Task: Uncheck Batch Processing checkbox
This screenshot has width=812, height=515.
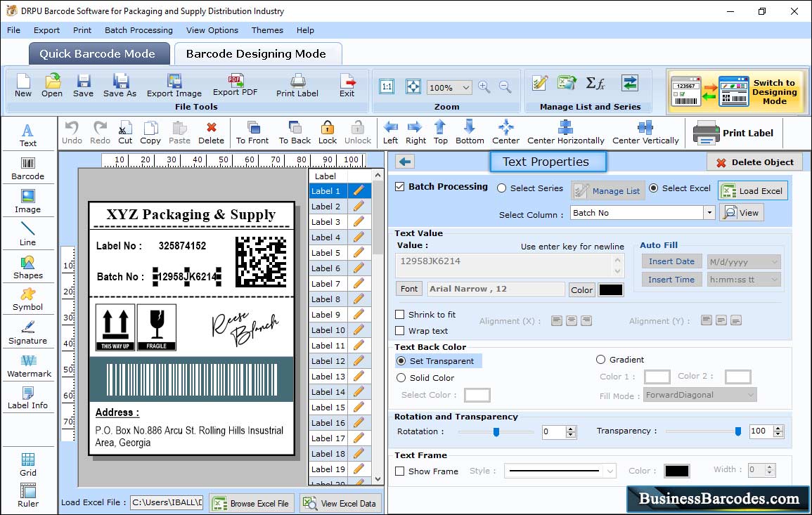Action: click(400, 186)
